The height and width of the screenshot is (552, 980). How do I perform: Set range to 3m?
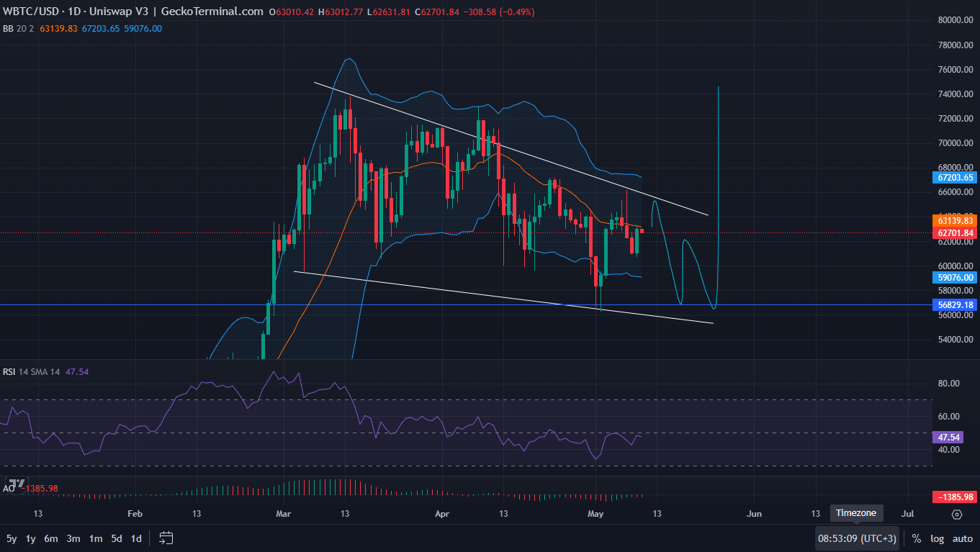73,538
